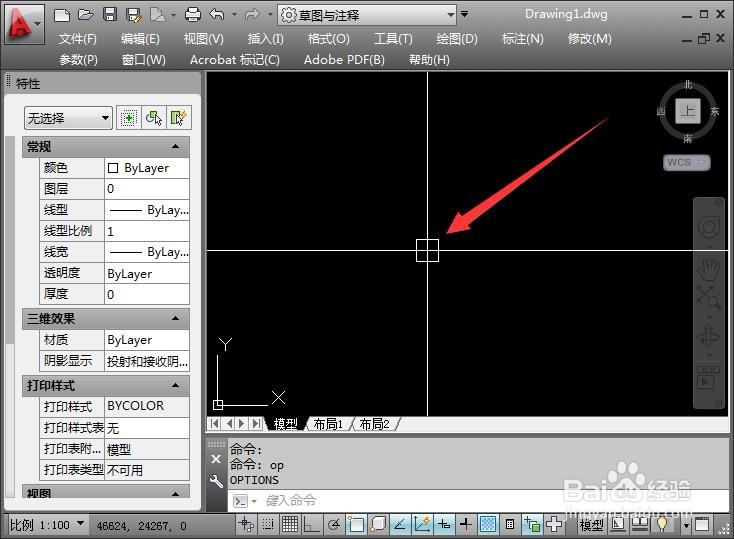
Task: Switch to the 模型 tab
Action: pos(286,424)
